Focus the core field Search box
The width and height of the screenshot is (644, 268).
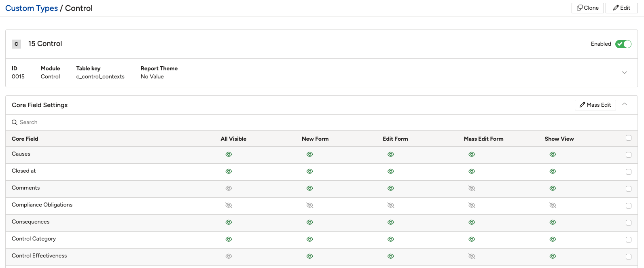coord(322,122)
